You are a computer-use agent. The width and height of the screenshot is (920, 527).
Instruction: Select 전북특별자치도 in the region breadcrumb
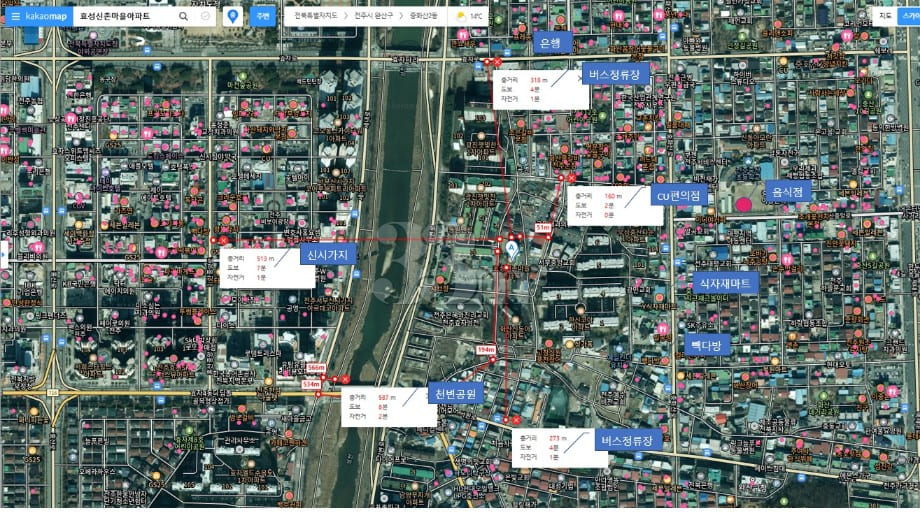[x=316, y=16]
